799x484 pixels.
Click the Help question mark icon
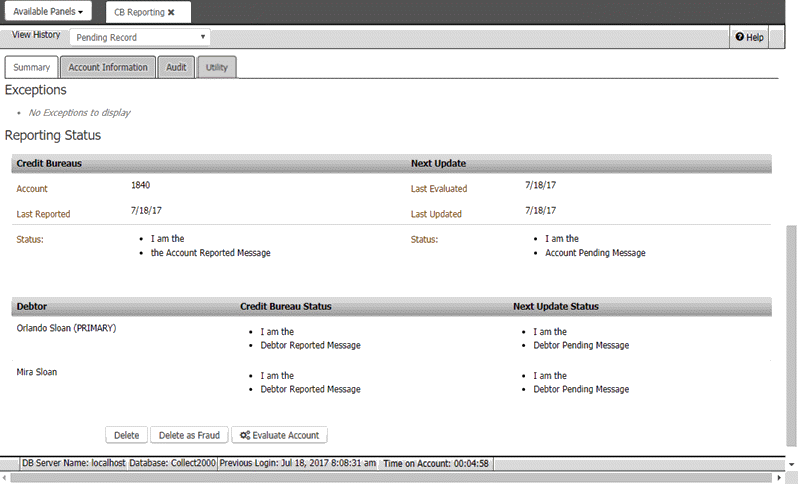(x=740, y=37)
